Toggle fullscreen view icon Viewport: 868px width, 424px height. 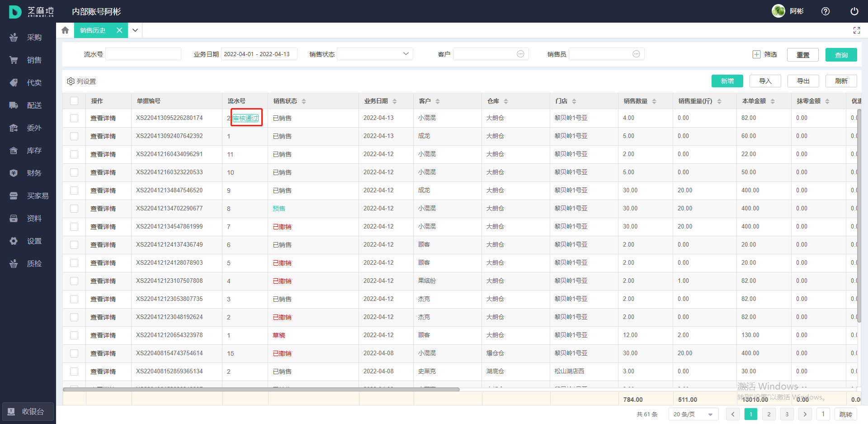click(x=856, y=30)
